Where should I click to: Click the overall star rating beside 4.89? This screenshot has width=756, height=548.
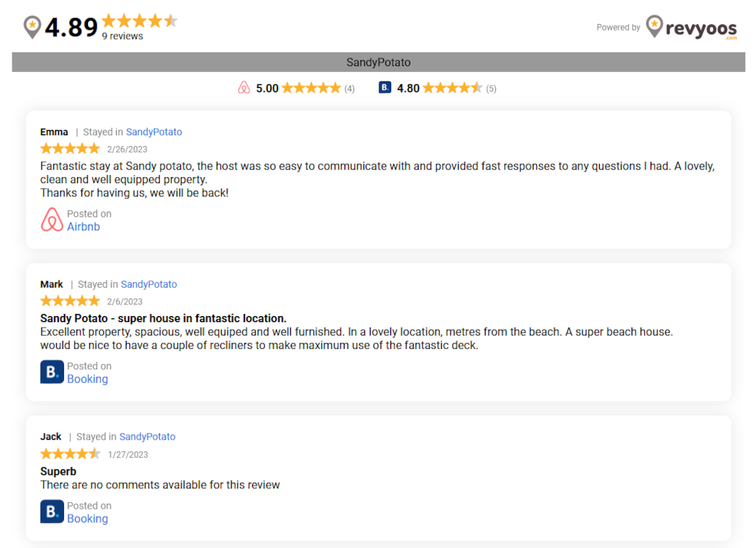click(140, 21)
